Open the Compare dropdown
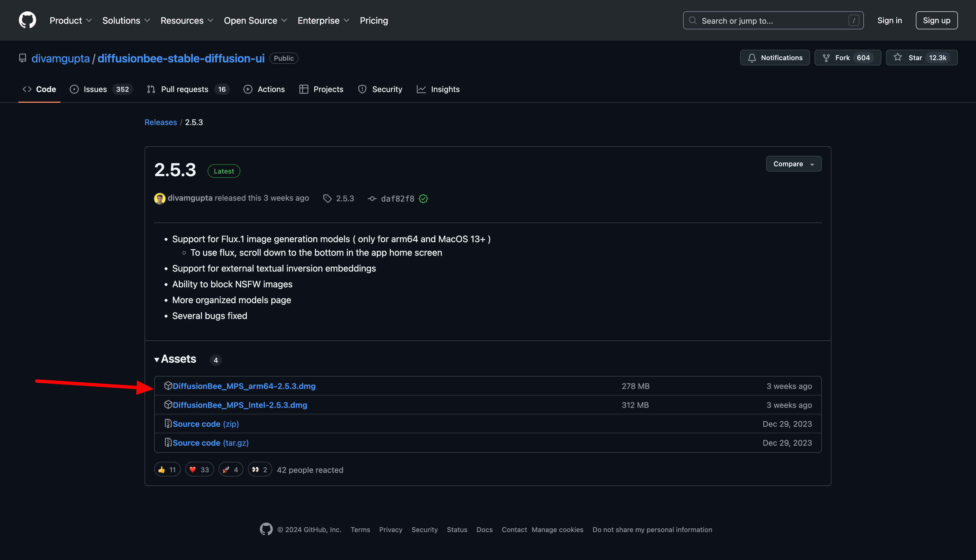 [x=794, y=164]
